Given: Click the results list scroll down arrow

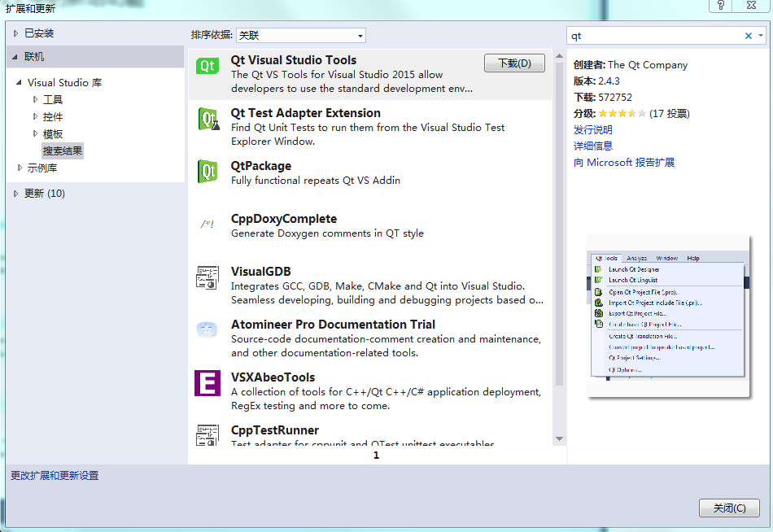Looking at the screenshot, I should tap(559, 438).
